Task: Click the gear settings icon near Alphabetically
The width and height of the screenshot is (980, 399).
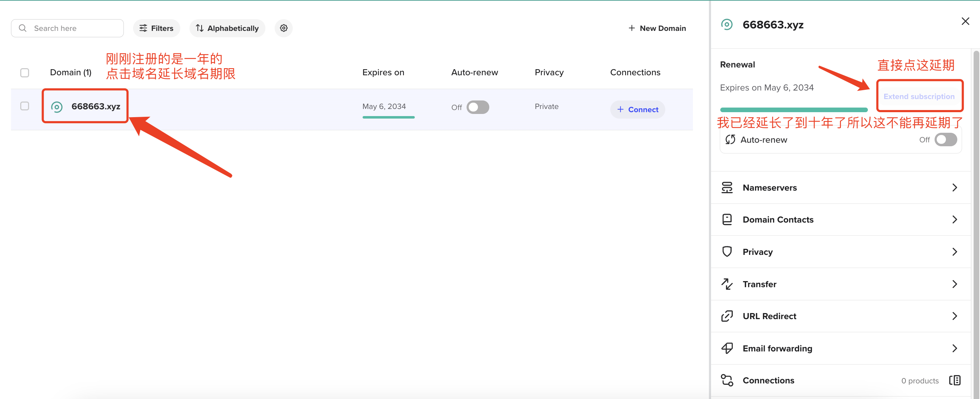Action: [x=283, y=28]
